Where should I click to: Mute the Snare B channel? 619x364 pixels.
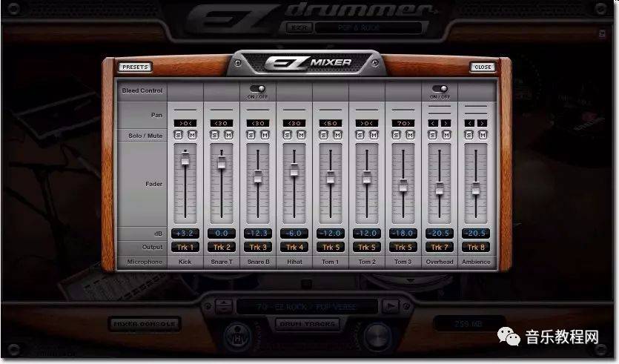265,136
